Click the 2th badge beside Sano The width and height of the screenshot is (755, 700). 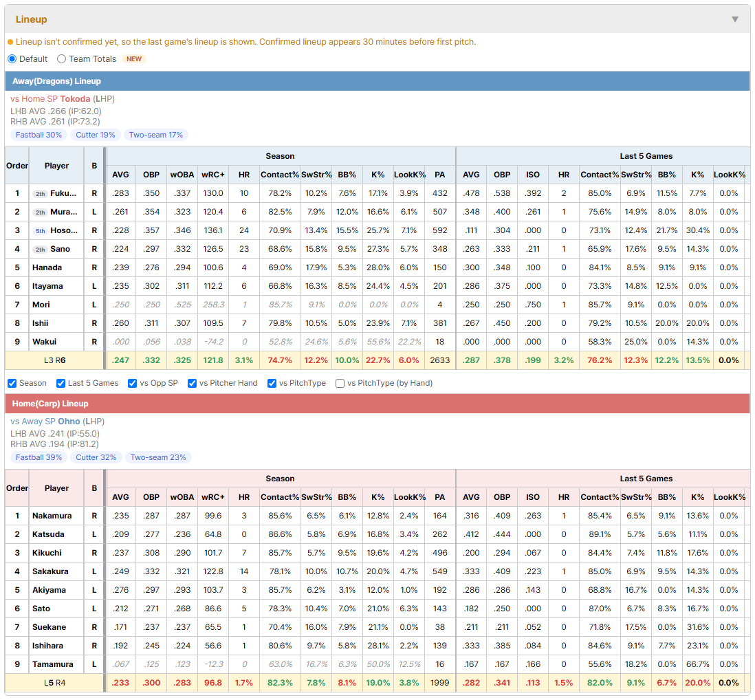(x=41, y=250)
